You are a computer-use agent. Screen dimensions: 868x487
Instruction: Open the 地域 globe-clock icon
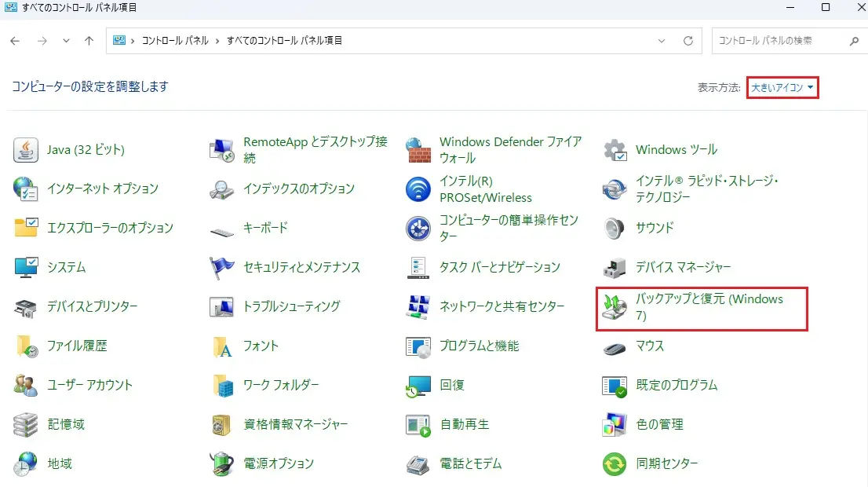tap(25, 464)
